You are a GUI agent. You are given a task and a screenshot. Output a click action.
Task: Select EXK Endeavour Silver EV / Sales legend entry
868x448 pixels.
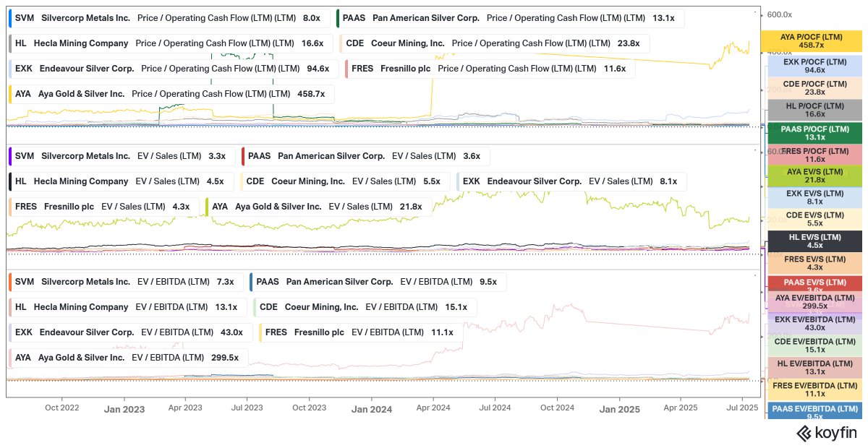tap(571, 181)
